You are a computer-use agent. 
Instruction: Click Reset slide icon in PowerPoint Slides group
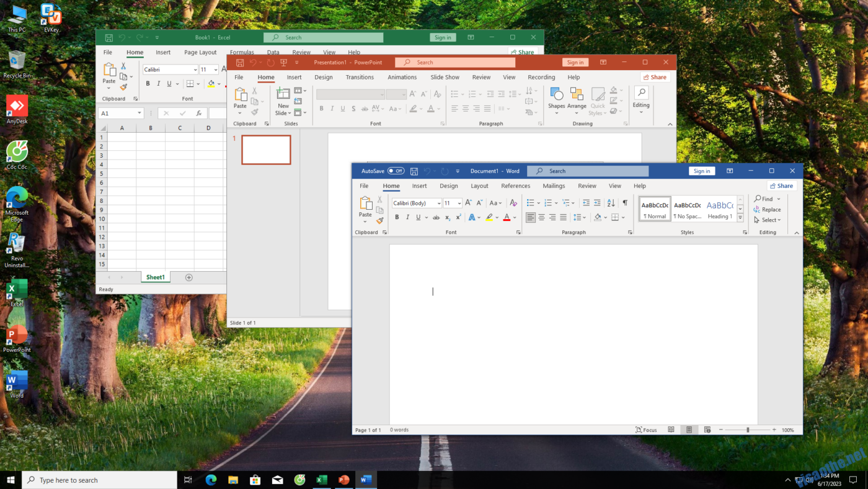tap(298, 102)
